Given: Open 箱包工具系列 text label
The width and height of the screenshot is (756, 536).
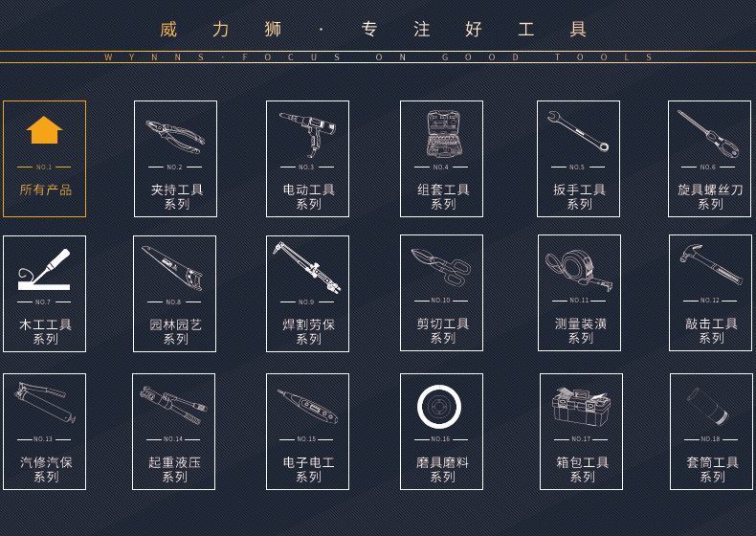Looking at the screenshot, I should [582, 469].
